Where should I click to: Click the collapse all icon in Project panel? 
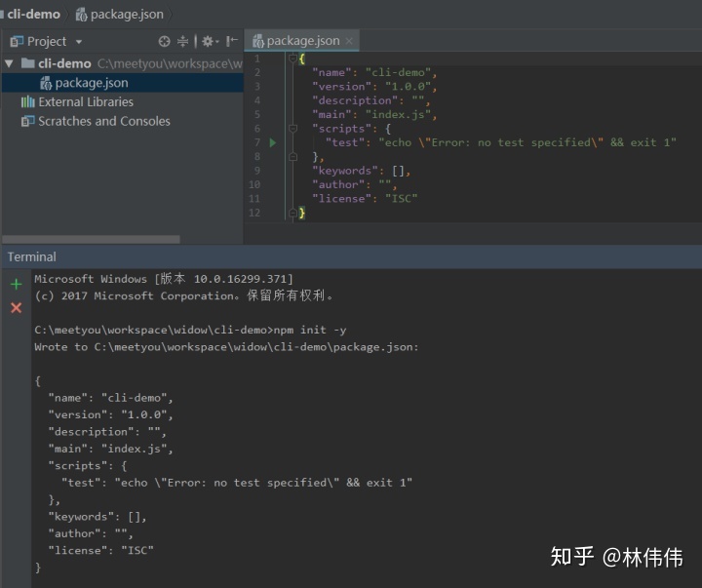point(182,41)
